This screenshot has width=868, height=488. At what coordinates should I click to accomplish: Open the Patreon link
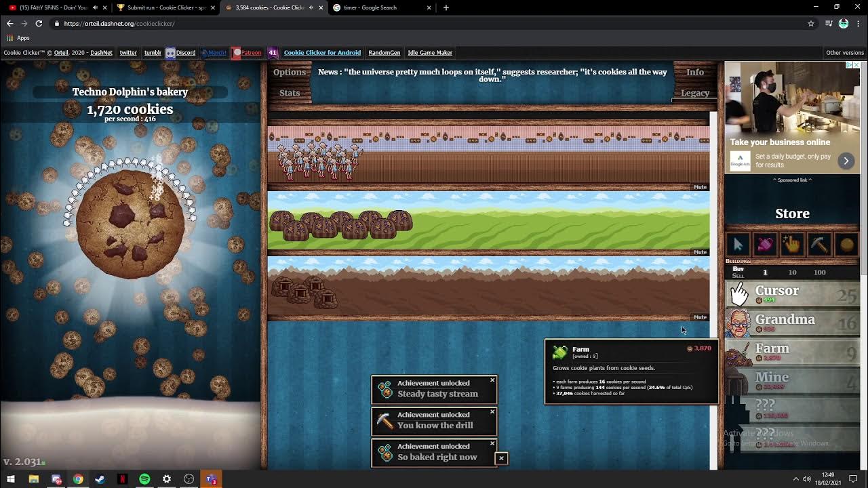(x=251, y=53)
